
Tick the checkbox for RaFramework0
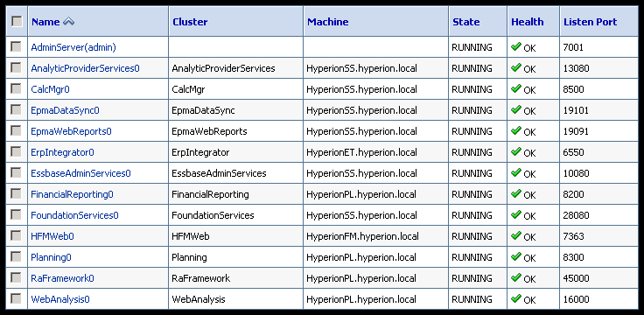[x=16, y=277]
